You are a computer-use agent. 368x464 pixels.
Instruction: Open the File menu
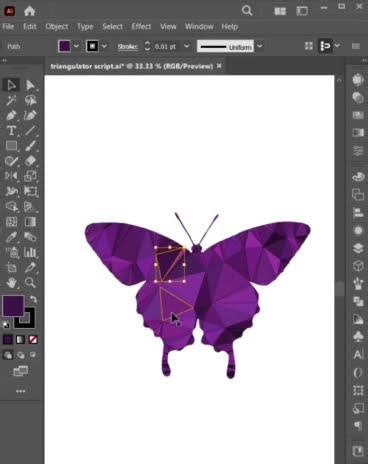pyautogui.click(x=8, y=27)
